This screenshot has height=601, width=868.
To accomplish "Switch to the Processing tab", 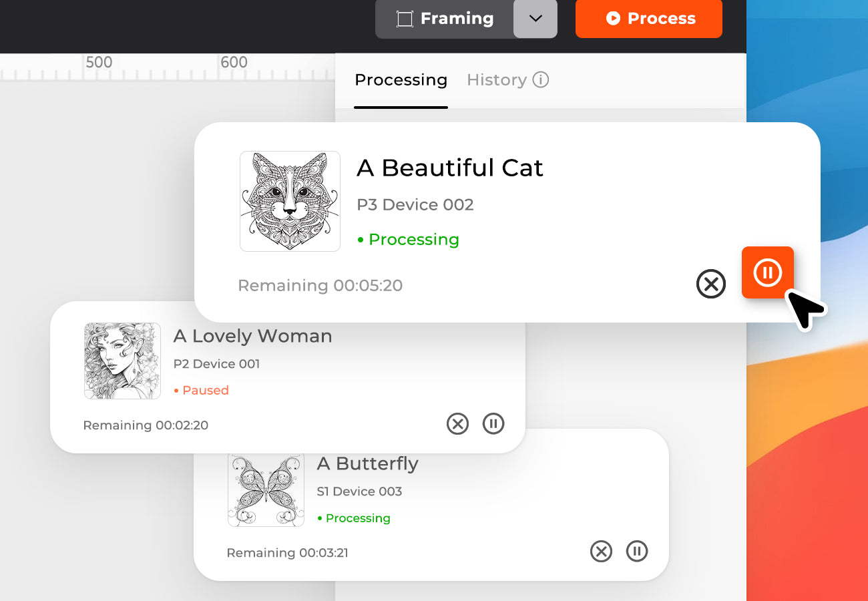I will tap(401, 80).
